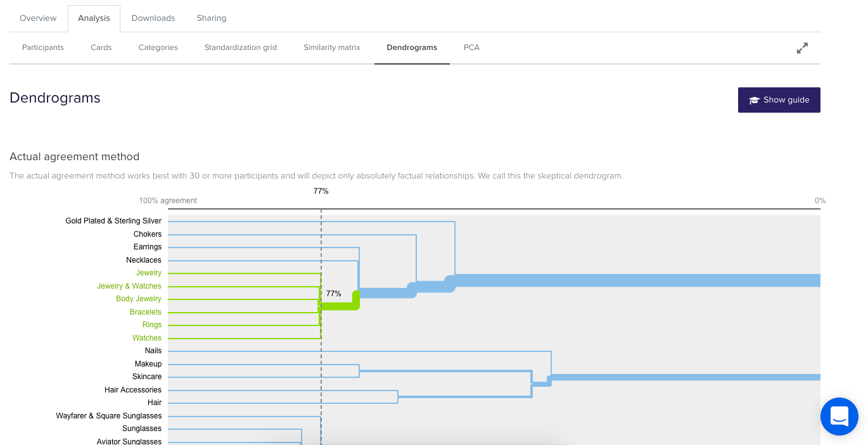Open the Sharing tab
Viewport: 868px width, 445px height.
tap(212, 18)
